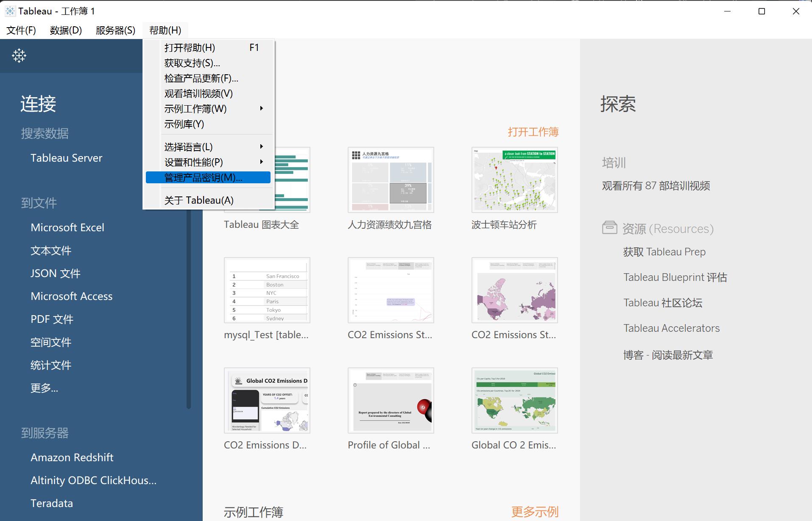
Task: Click the Tableau logo icon in sidebar
Action: tap(19, 56)
